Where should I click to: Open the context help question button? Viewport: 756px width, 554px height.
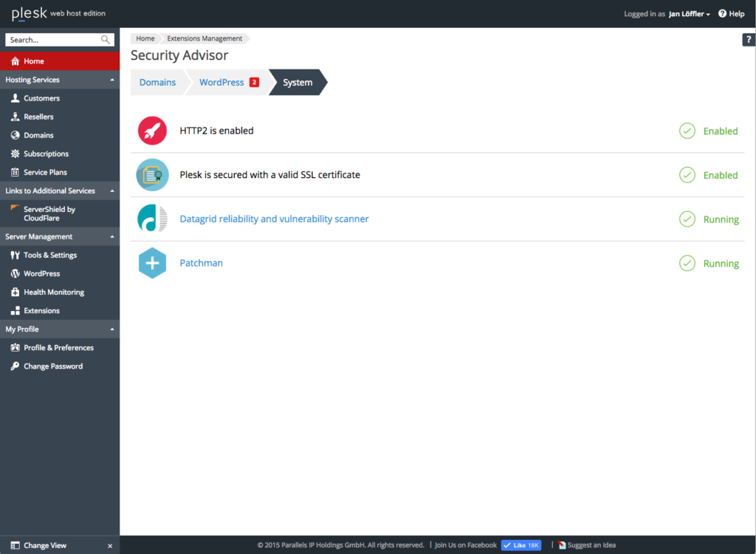[x=749, y=40]
